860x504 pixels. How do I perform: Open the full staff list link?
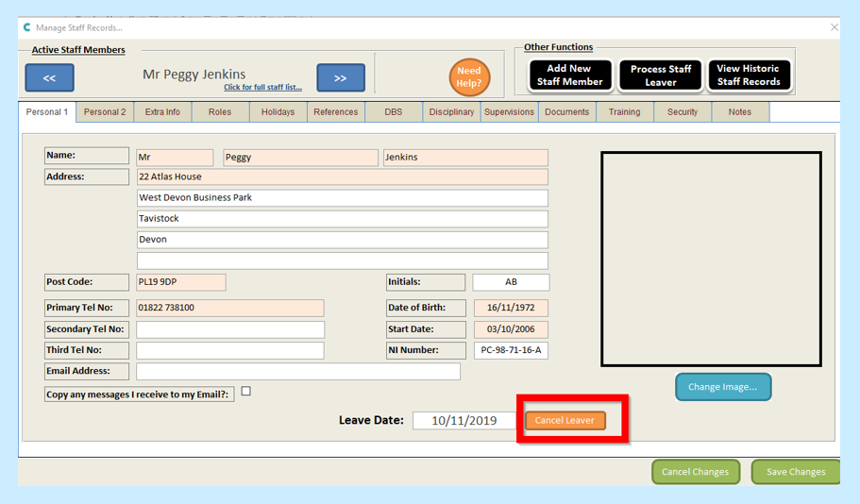pos(262,88)
